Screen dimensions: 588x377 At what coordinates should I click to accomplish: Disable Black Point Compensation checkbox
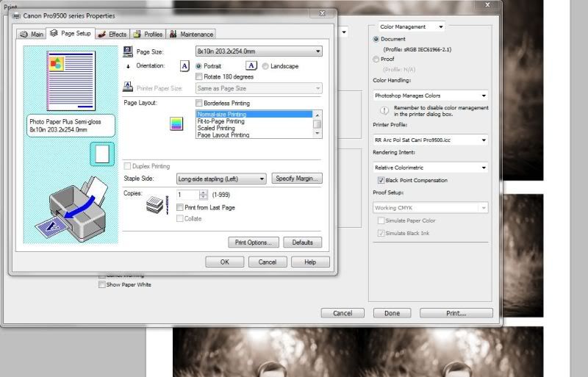(x=381, y=180)
